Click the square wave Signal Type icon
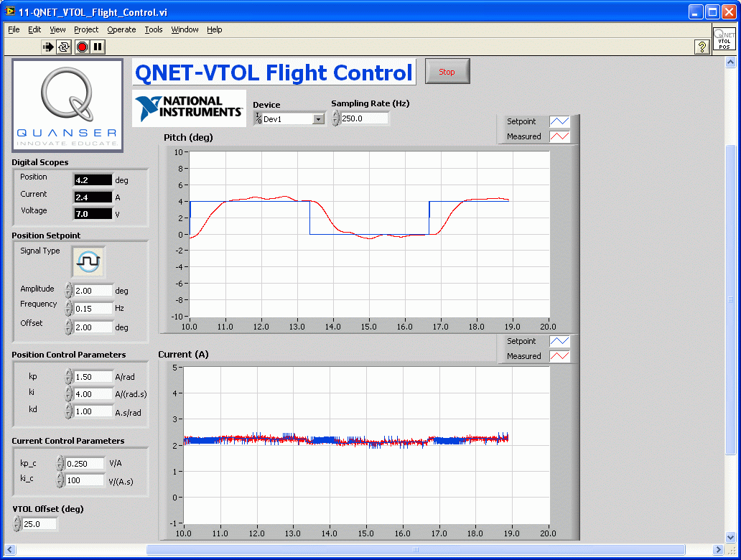 click(88, 261)
